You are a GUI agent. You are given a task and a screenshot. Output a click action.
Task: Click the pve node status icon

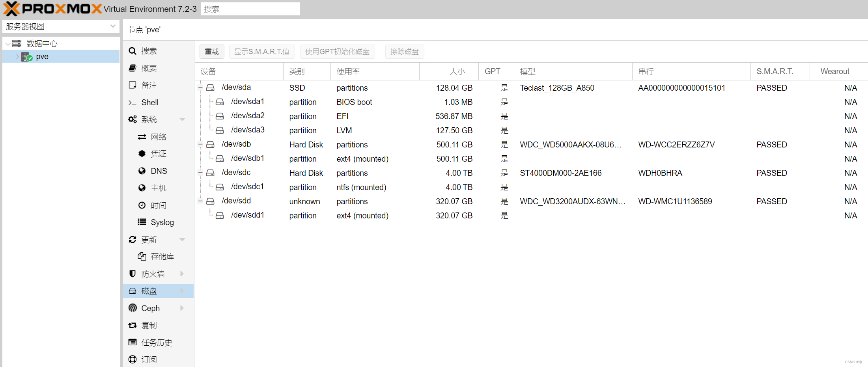pyautogui.click(x=27, y=57)
